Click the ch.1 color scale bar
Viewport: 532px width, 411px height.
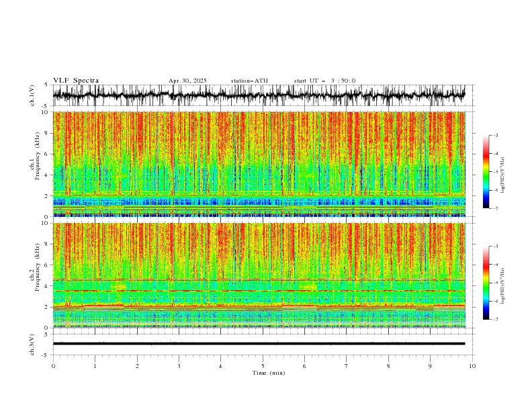point(486,172)
